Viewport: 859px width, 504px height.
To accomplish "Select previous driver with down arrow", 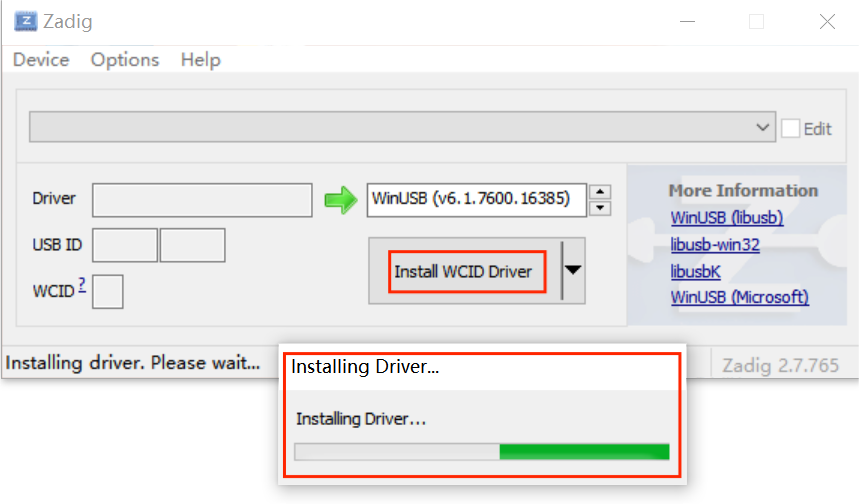I will (600, 208).
